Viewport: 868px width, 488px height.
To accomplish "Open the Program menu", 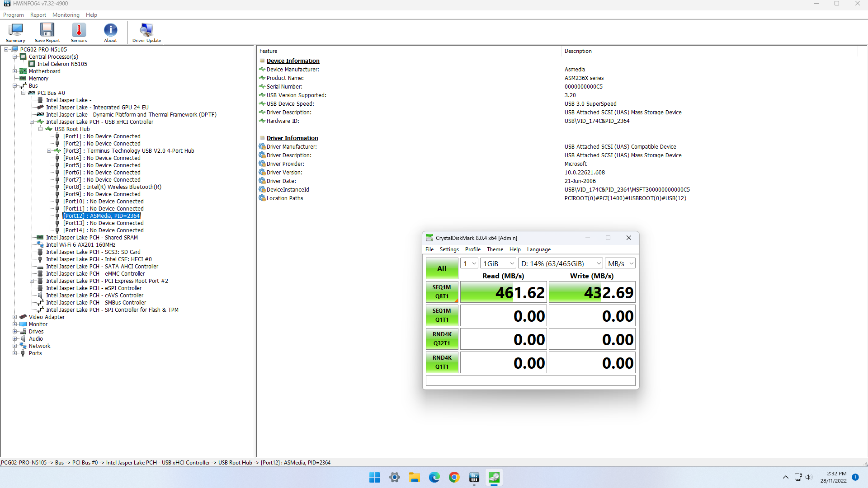I will coord(14,15).
